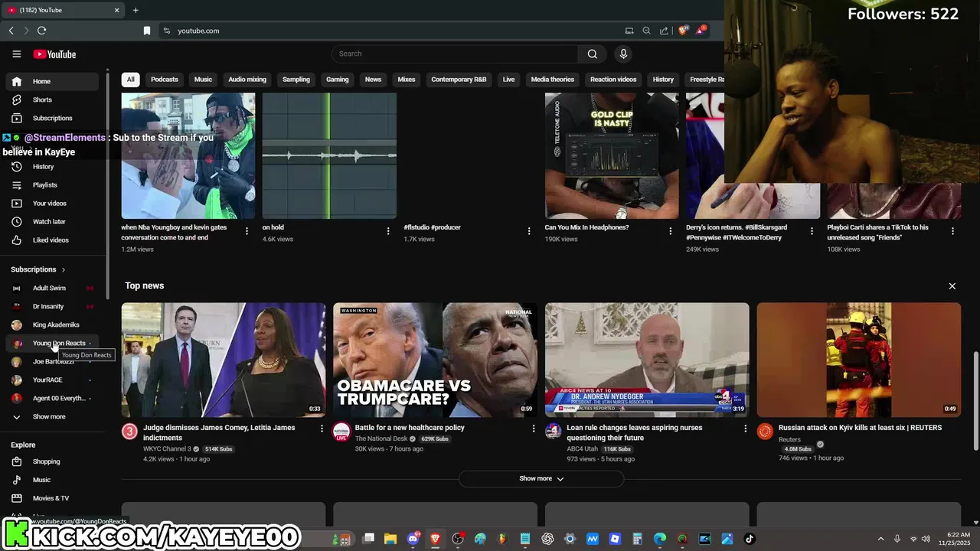Viewport: 980px width, 551px height.
Task: Select the Audio mixing filter chip
Action: (247, 80)
